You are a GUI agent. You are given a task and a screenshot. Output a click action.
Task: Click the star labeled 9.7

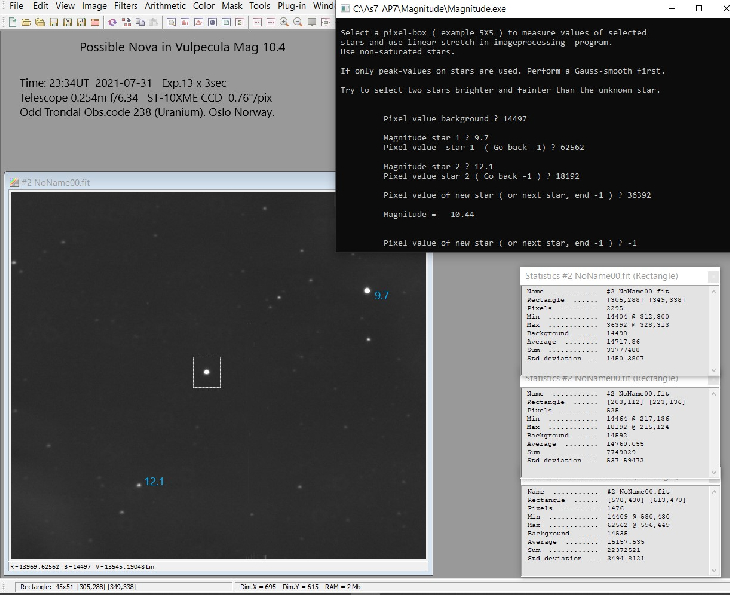[365, 291]
